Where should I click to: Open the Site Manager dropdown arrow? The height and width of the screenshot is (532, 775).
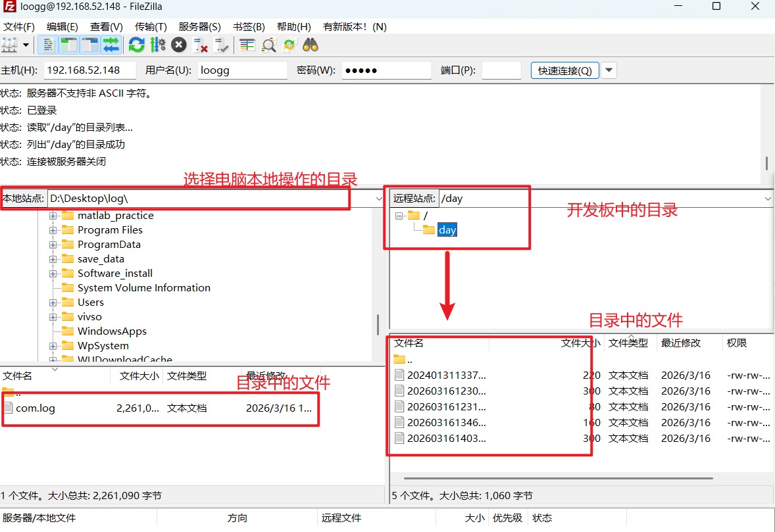pyautogui.click(x=26, y=45)
